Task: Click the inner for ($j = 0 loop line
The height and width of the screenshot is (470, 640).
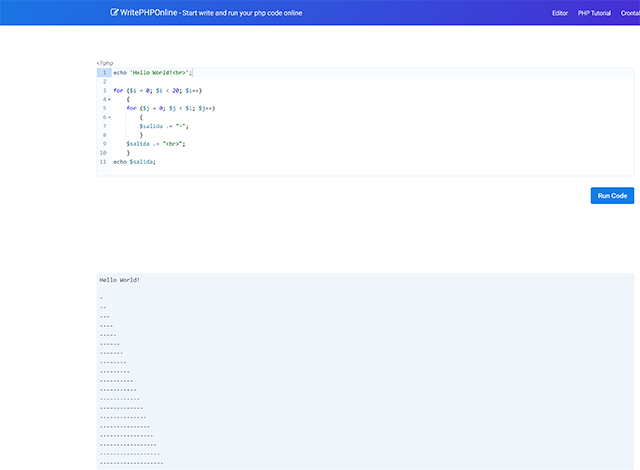Action: (x=170, y=108)
